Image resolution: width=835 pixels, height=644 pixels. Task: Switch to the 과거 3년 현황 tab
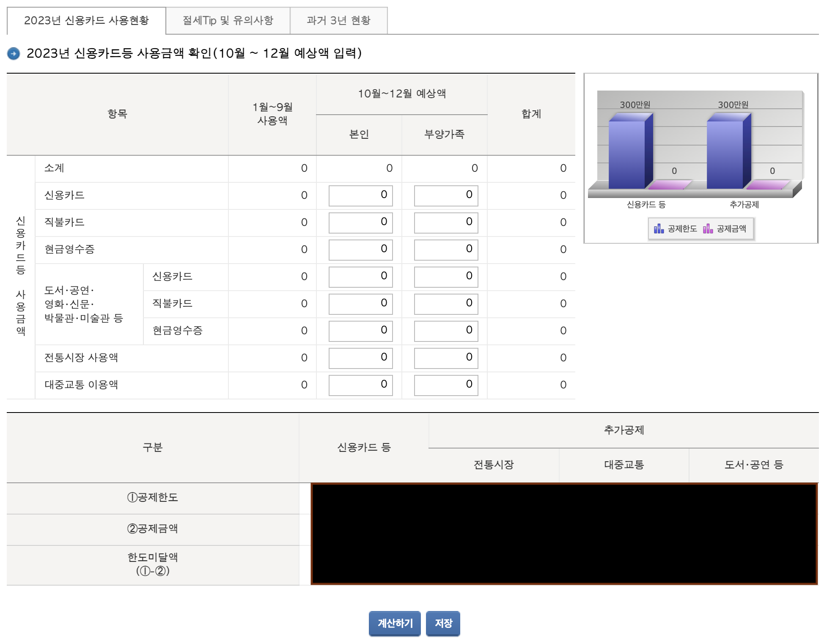coord(338,20)
